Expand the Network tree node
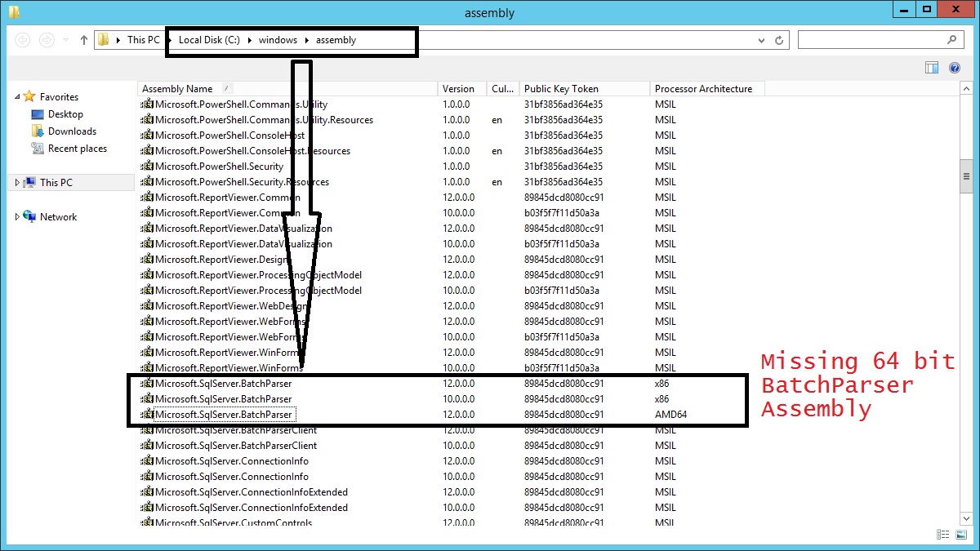The width and height of the screenshot is (980, 551). (x=17, y=217)
